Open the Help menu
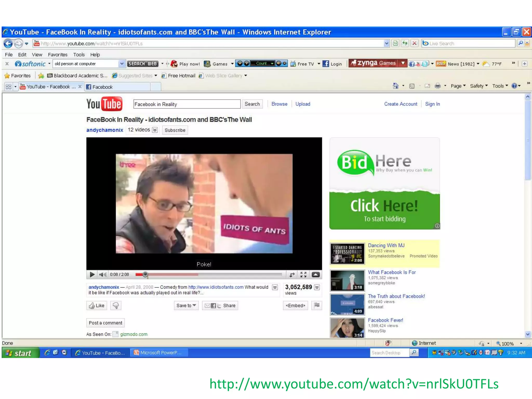The image size is (532, 399). (95, 55)
